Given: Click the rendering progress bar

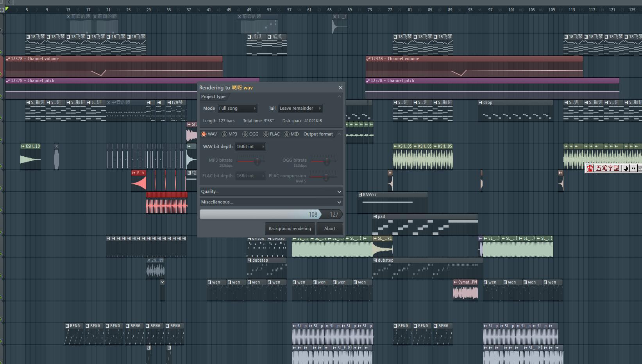Looking at the screenshot, I should [271, 214].
